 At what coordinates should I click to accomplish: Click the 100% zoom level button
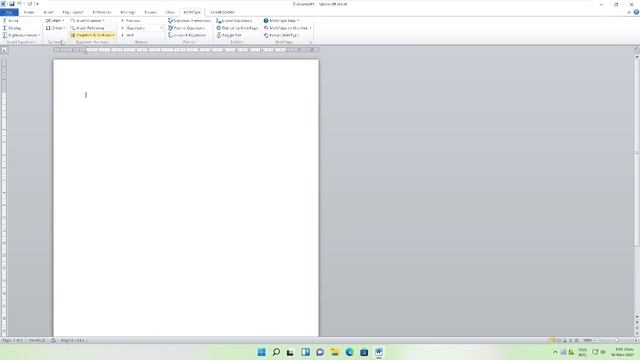coord(587,340)
